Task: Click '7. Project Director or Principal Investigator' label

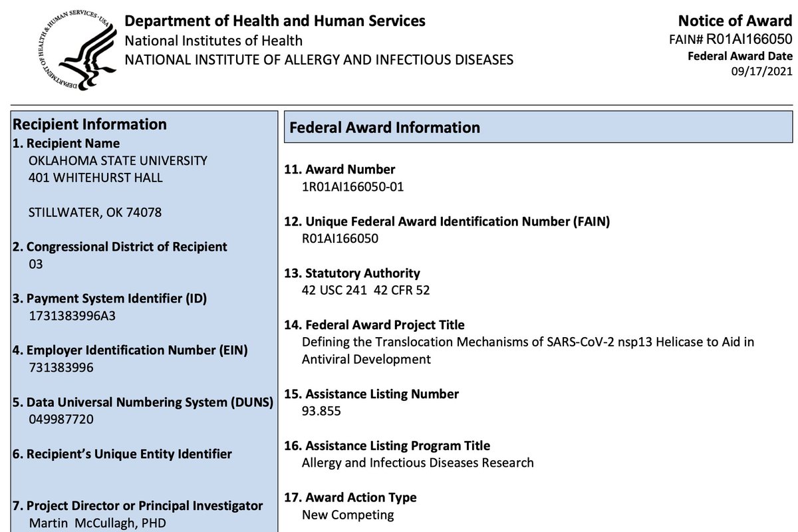Action: click(x=138, y=506)
